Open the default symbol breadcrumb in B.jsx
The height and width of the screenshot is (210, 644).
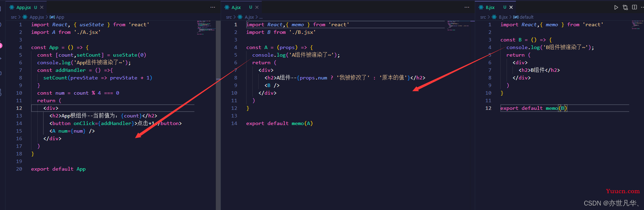523,17
